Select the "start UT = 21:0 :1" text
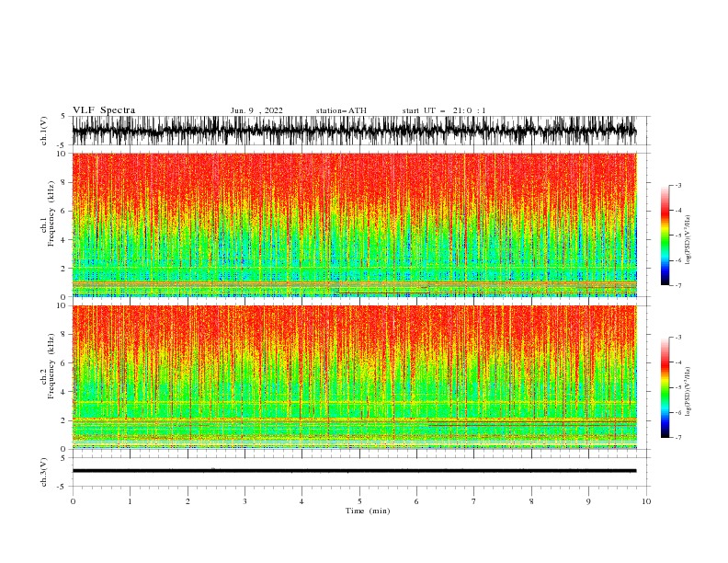The width and height of the screenshot is (728, 563). click(x=444, y=110)
